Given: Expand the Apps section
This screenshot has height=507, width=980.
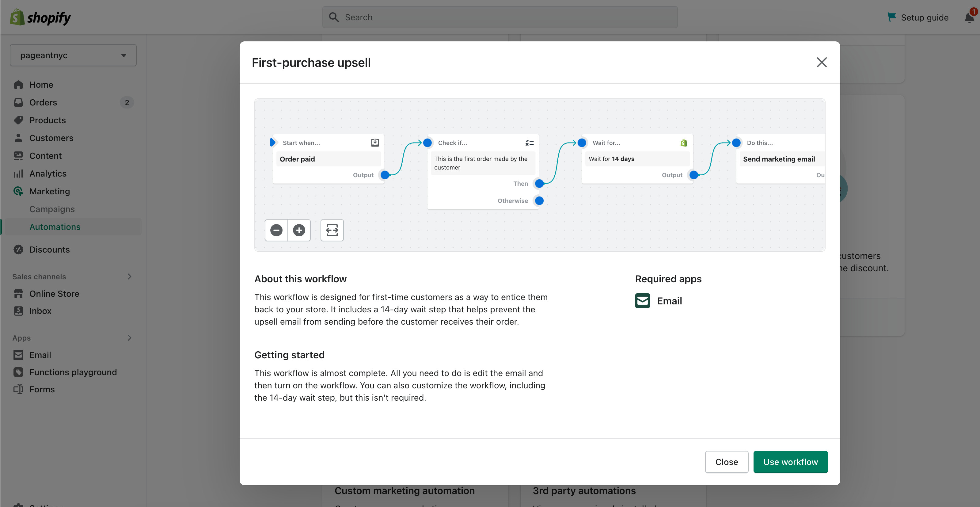Looking at the screenshot, I should coord(129,337).
